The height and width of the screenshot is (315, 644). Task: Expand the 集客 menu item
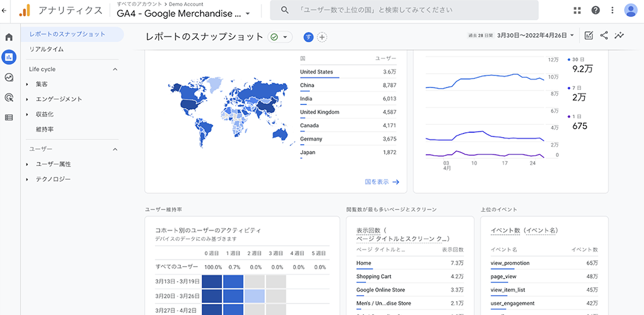click(27, 84)
